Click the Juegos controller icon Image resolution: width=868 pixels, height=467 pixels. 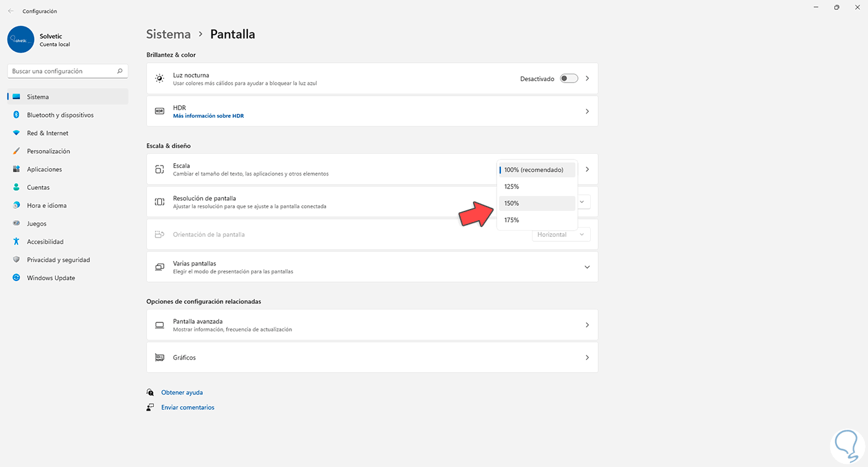click(16, 224)
